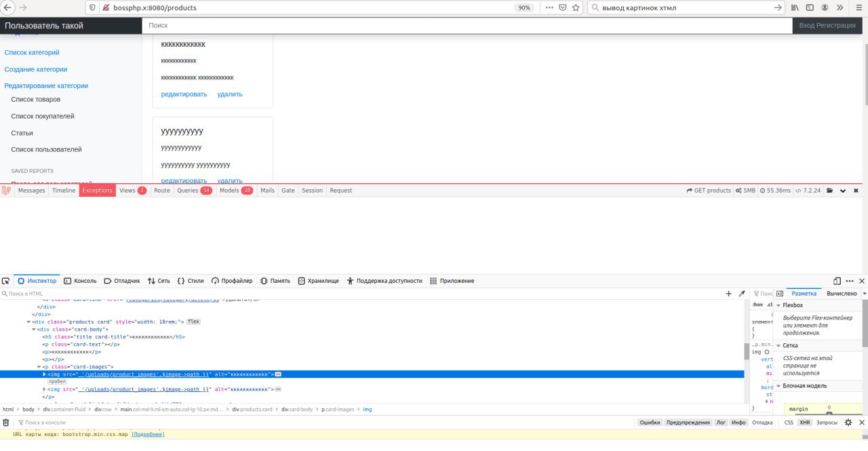The height and width of the screenshot is (451, 868).
Task: Close the PHP debugbar
Action: click(x=855, y=191)
